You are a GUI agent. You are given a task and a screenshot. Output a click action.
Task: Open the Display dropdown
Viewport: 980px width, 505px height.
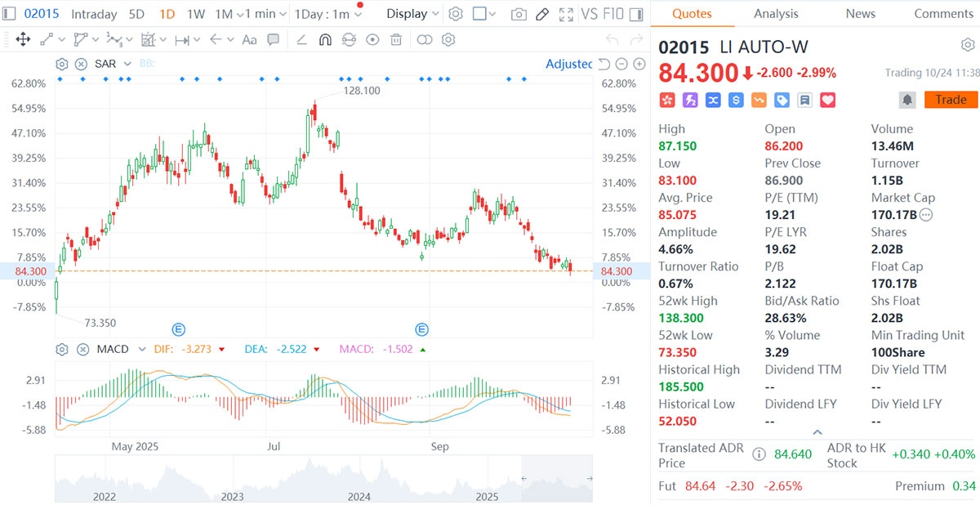coord(412,14)
